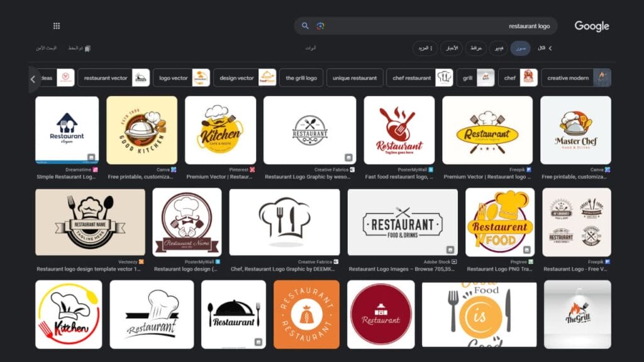Go to Google homepage via the logo
644x362 pixels.
pos(591,26)
